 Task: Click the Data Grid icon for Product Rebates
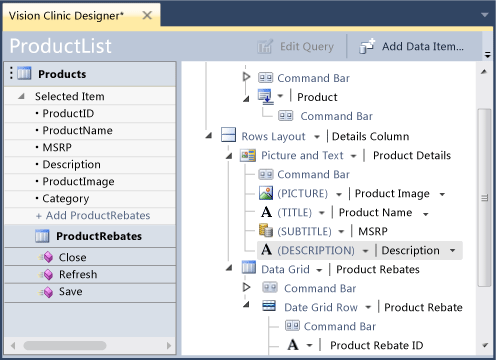[x=249, y=268]
